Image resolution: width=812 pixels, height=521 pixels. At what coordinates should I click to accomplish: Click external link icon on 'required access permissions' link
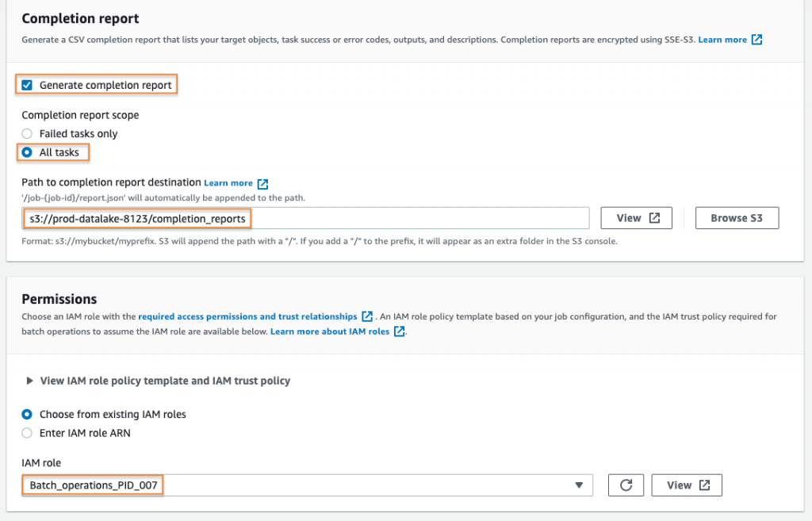[x=366, y=316]
